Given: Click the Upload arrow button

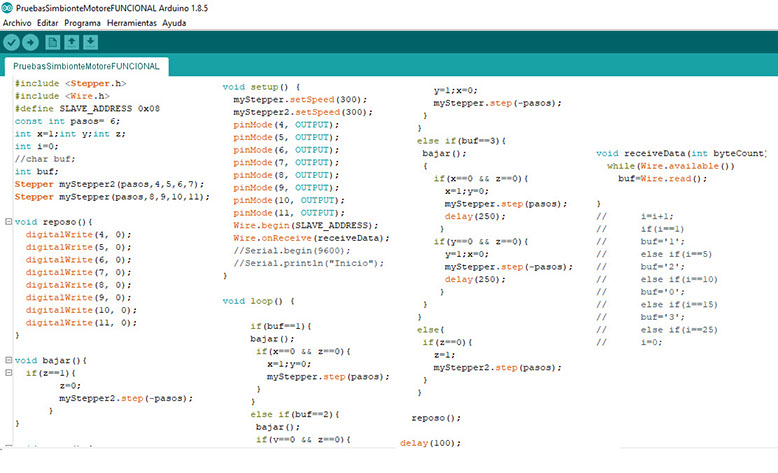Looking at the screenshot, I should tap(30, 43).
